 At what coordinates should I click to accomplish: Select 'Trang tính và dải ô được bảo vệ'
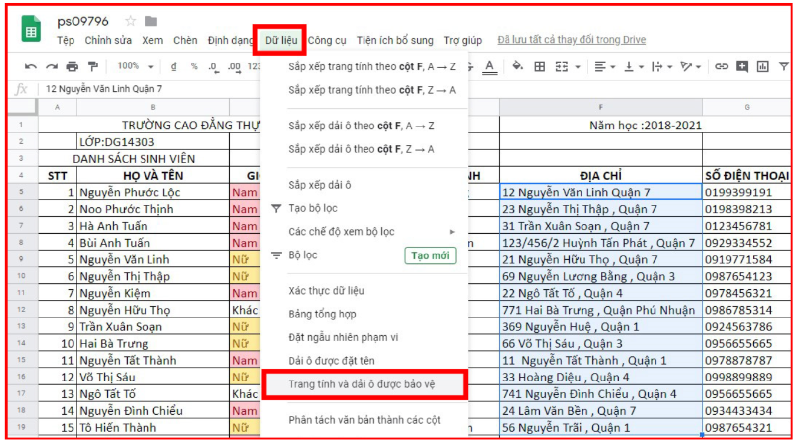pyautogui.click(x=362, y=384)
